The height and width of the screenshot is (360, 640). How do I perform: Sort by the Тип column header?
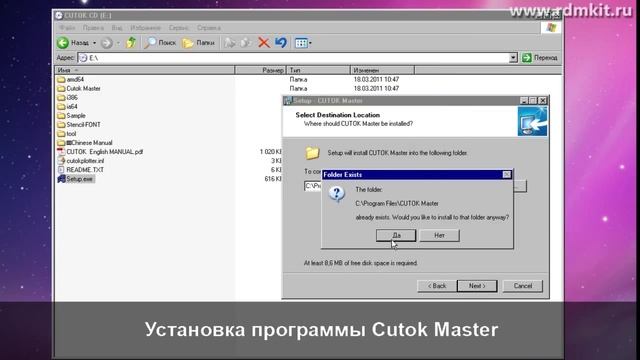[318, 70]
